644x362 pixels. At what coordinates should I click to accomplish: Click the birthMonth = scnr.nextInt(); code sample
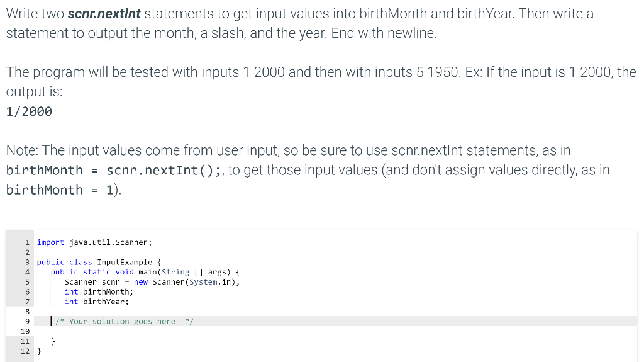pos(113,170)
